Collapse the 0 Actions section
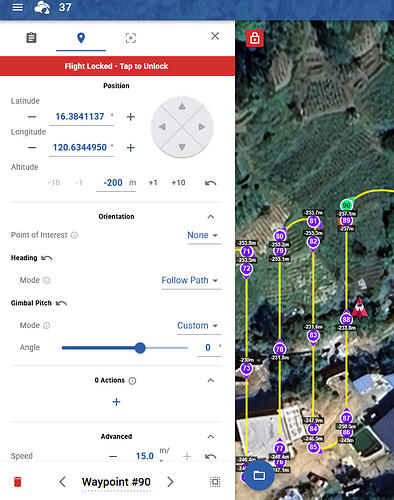This screenshot has height=500, width=394. (x=211, y=380)
